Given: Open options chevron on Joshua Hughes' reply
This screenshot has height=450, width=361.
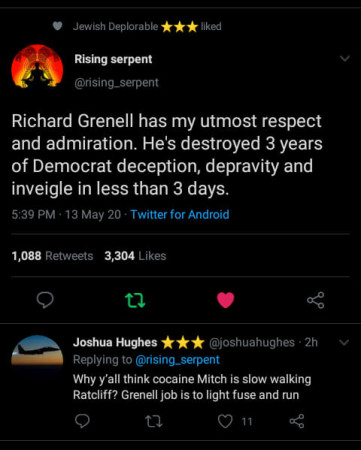Looking at the screenshot, I should tap(344, 342).
